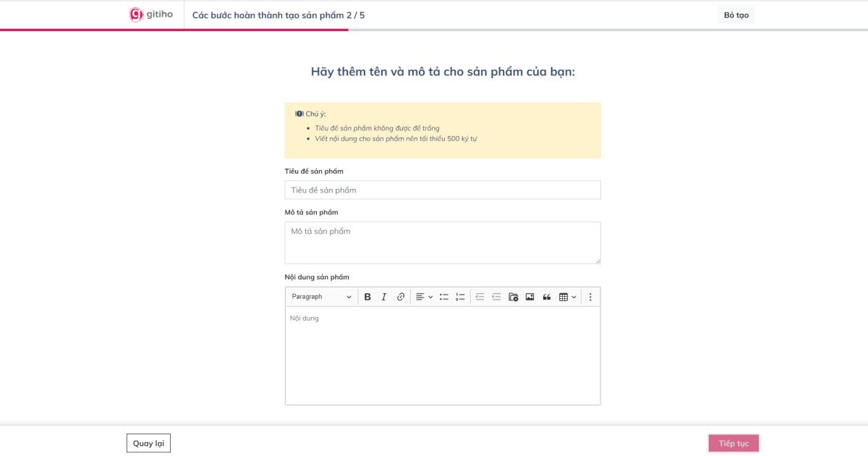
Task: Show more editor toolbar options
Action: click(x=590, y=297)
